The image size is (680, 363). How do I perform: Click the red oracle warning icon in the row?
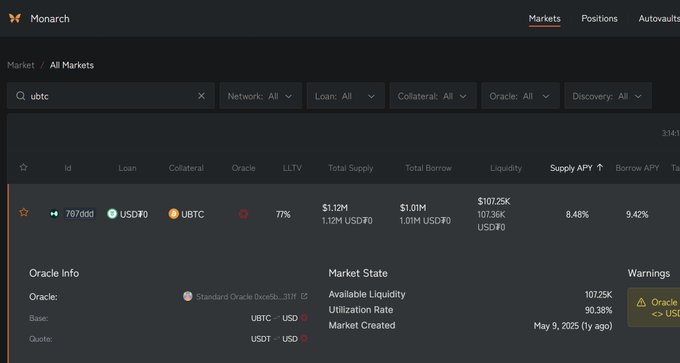(x=243, y=214)
